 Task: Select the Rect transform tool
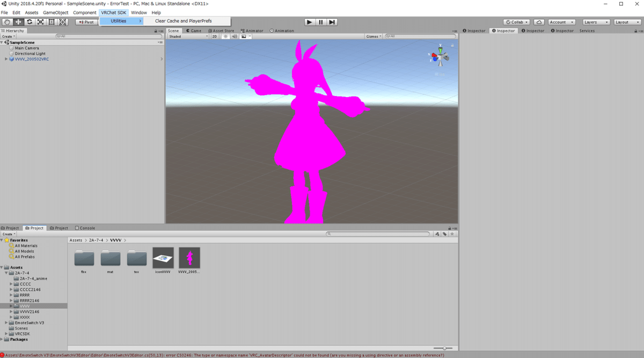52,22
